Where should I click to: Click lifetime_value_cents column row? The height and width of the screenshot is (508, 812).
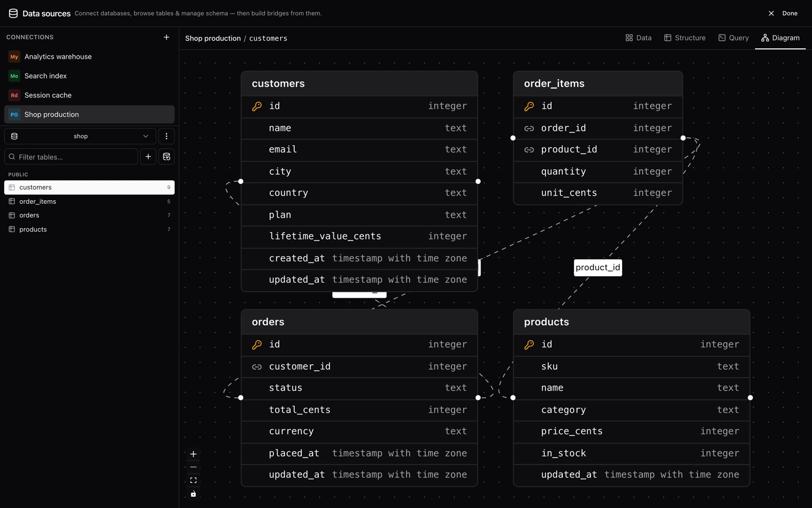[x=359, y=237]
